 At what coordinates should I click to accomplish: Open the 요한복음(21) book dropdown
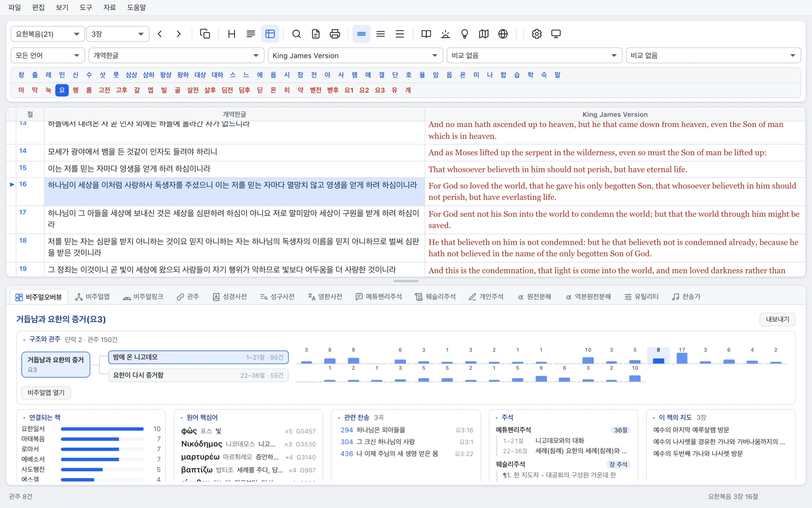48,34
